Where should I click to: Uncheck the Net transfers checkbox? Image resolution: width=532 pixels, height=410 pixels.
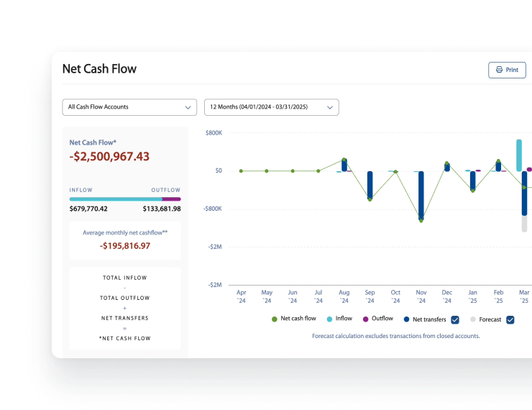coord(455,319)
